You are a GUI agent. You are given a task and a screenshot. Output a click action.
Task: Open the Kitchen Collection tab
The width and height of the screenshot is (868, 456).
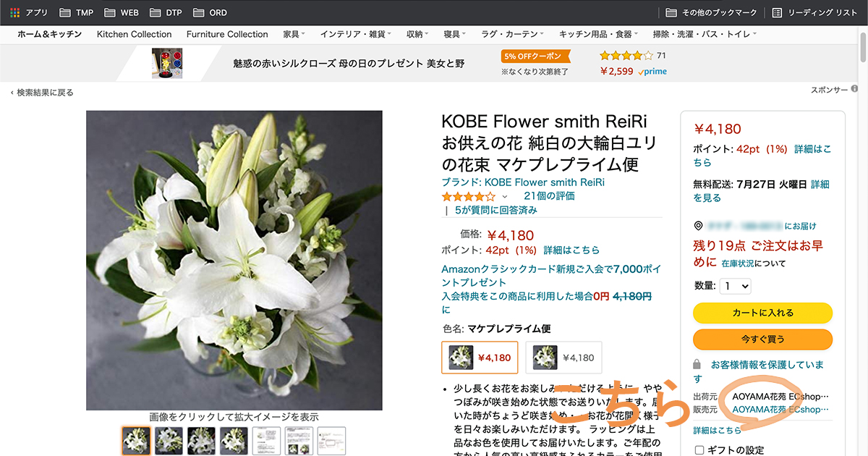pos(135,34)
